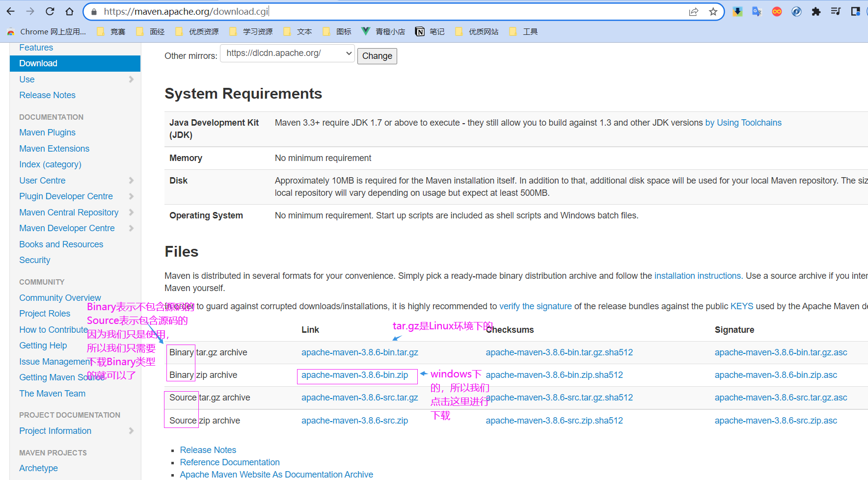This screenshot has width=868, height=480.
Task: Open the download manager extension icon
Action: pos(737,11)
